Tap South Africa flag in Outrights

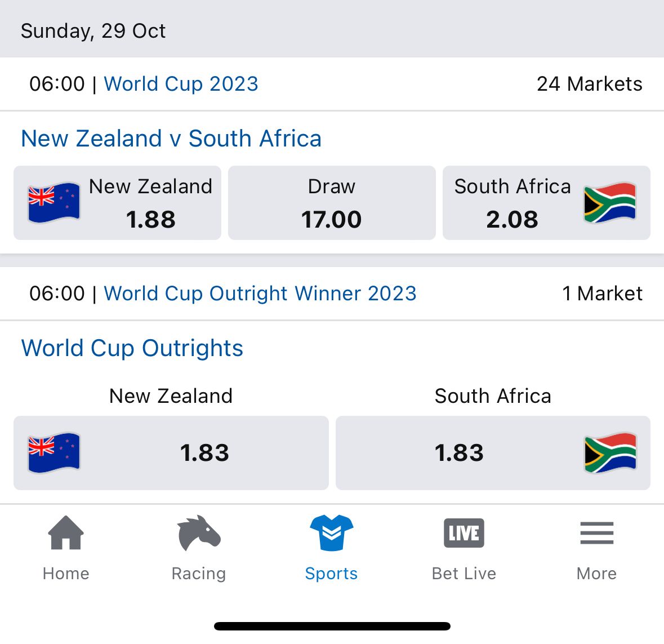click(x=610, y=452)
